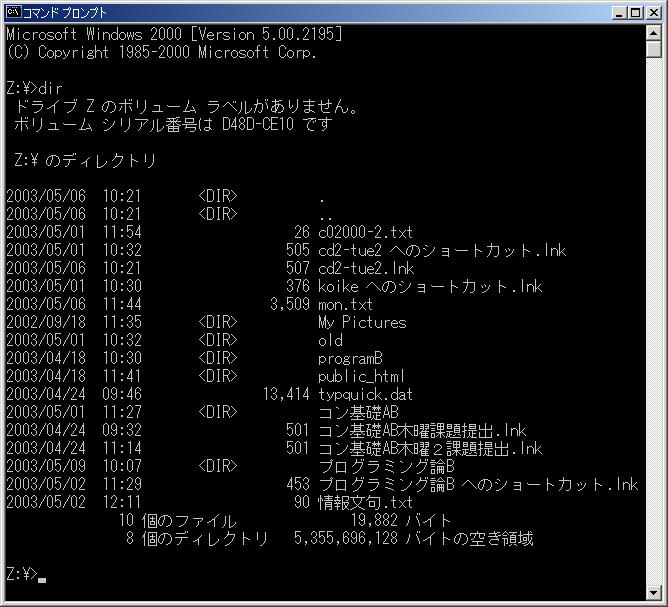Click the mon.txt file name
This screenshot has width=668, height=607.
coord(345,305)
